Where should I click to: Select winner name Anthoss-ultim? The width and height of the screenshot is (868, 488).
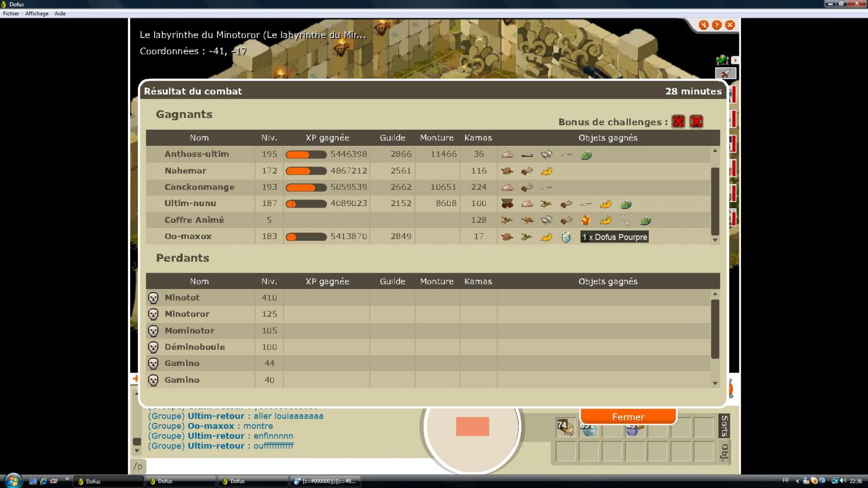click(x=197, y=154)
